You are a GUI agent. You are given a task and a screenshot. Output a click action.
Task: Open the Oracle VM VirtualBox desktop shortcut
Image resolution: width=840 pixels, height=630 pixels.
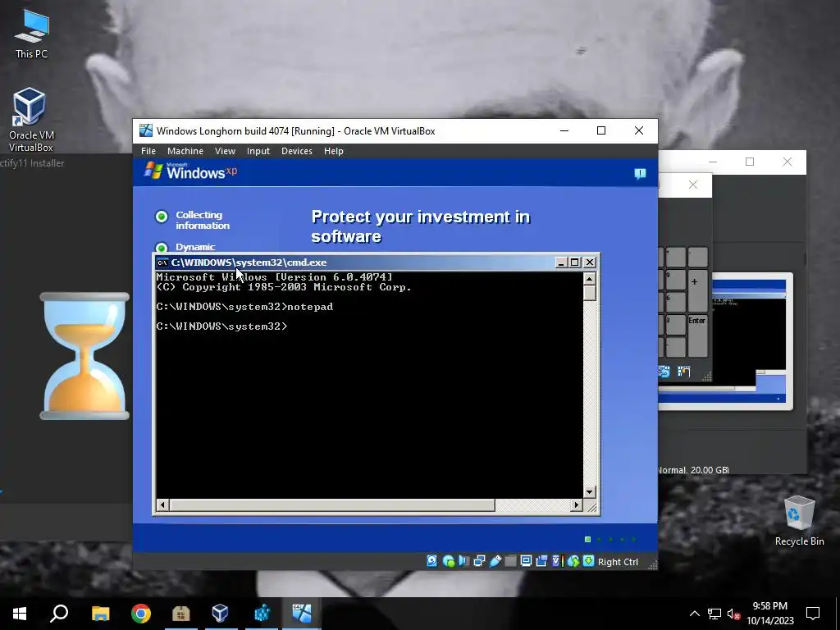click(30, 120)
